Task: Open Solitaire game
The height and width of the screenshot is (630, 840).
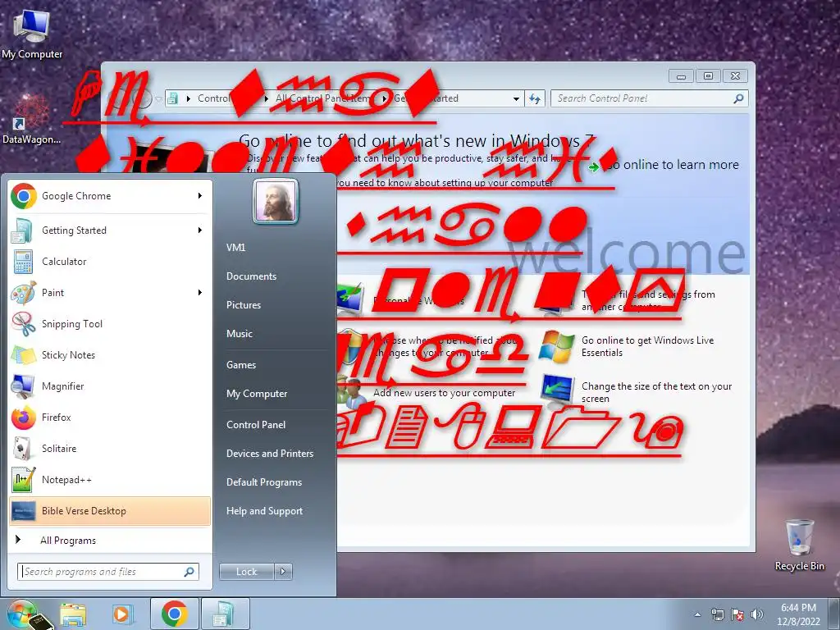Action: (x=110, y=449)
